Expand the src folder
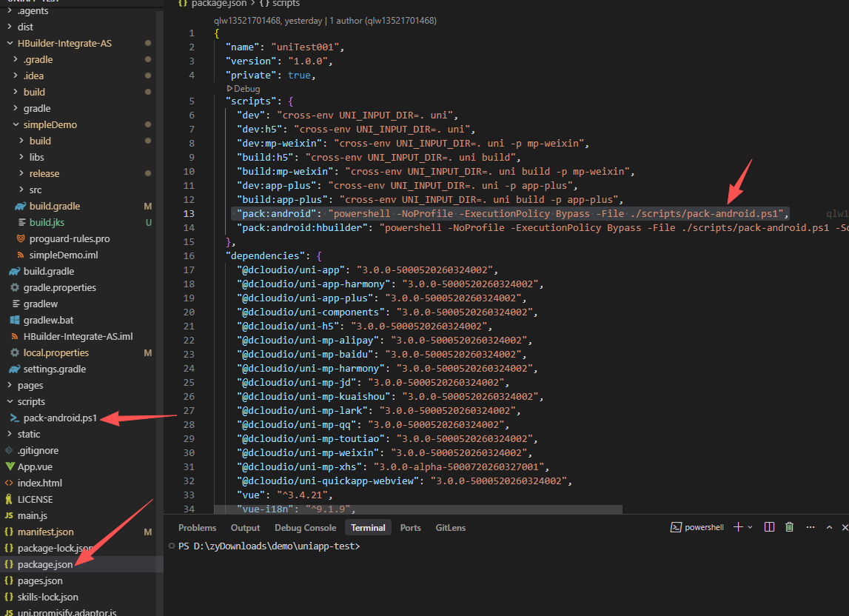This screenshot has width=849, height=616. pos(81,190)
